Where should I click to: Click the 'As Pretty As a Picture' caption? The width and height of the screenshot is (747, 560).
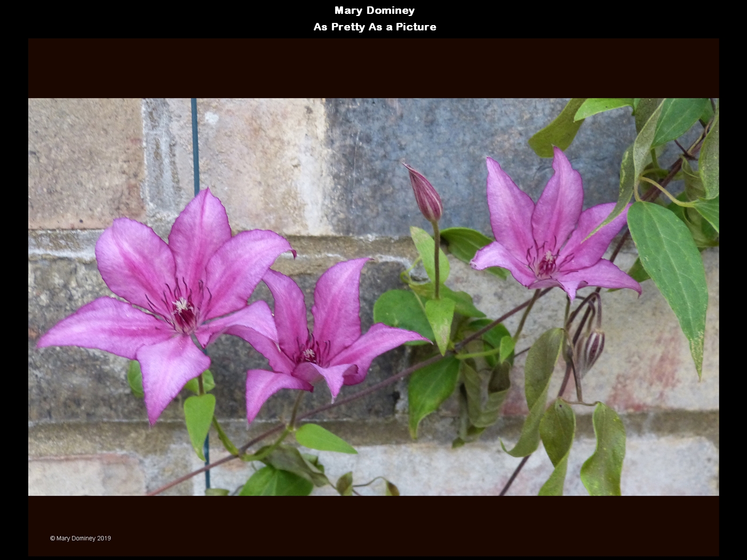tap(375, 27)
